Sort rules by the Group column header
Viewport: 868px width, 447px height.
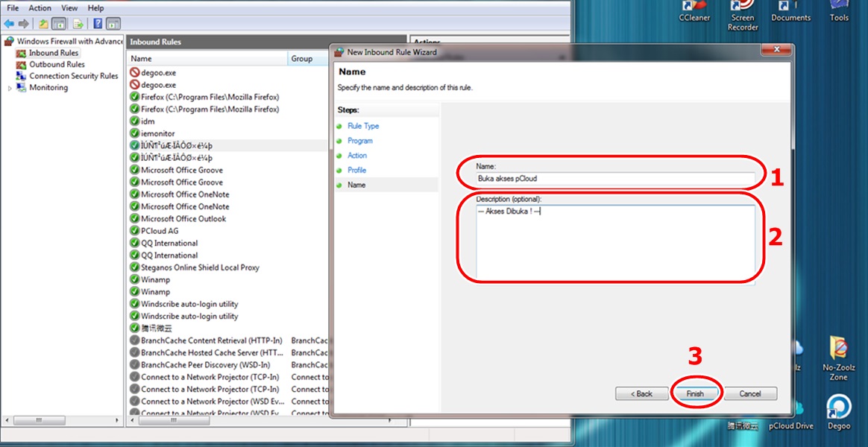(x=308, y=59)
